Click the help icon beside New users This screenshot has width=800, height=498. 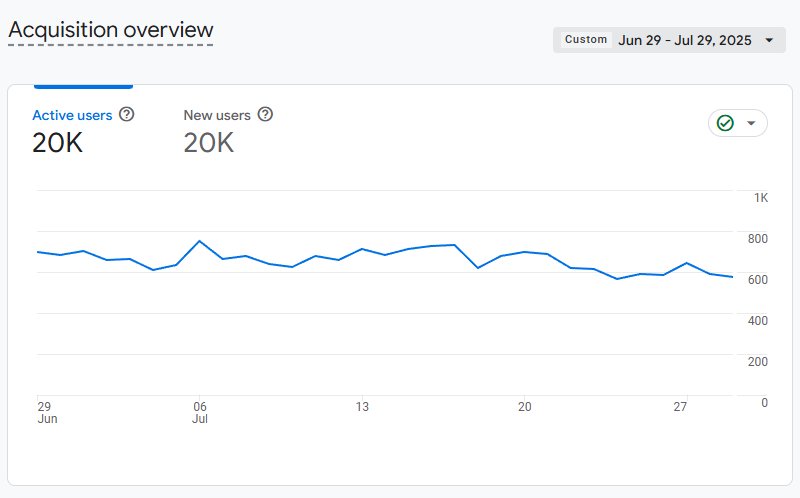(x=265, y=115)
